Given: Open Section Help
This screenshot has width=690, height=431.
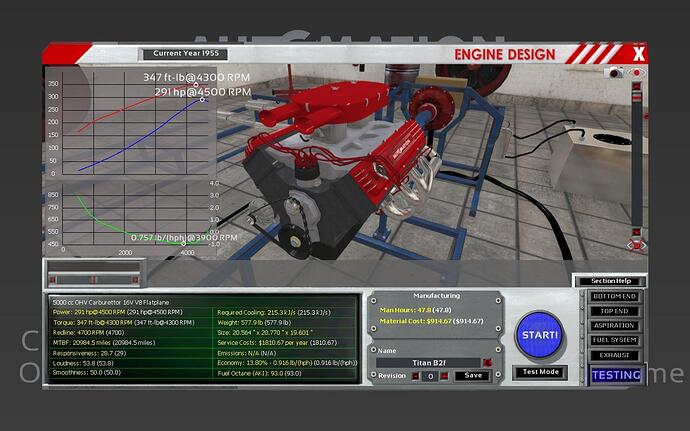Looking at the screenshot, I should (x=609, y=281).
